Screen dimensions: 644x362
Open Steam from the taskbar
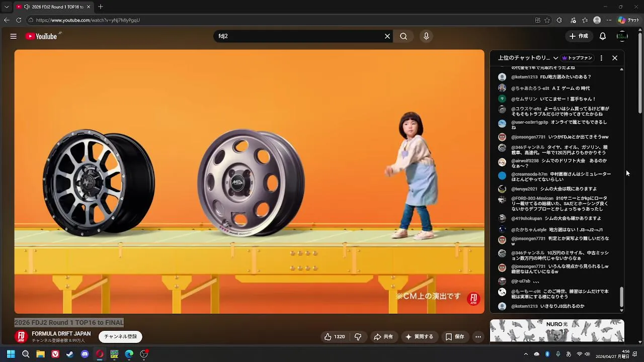[70, 354]
